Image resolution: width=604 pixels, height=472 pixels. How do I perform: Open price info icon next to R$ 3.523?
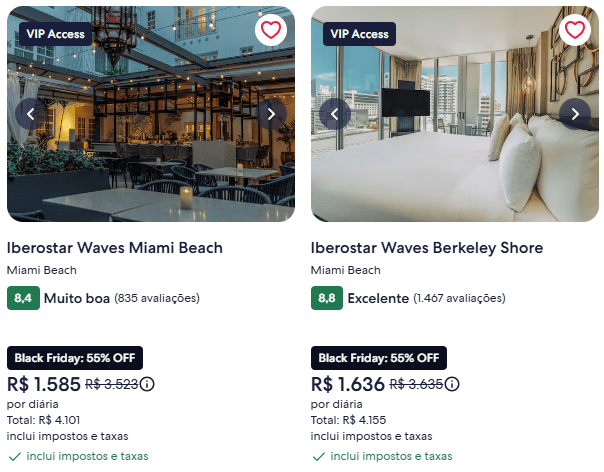pos(148,384)
